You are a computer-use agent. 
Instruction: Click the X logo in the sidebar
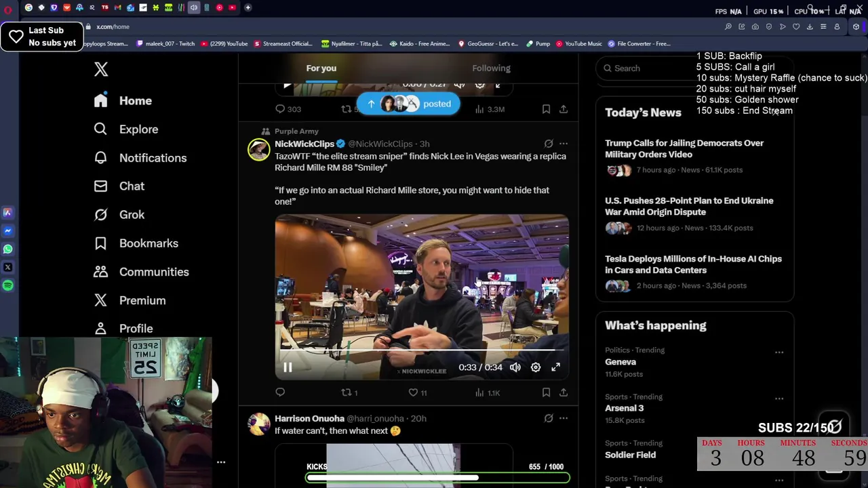pos(101,69)
